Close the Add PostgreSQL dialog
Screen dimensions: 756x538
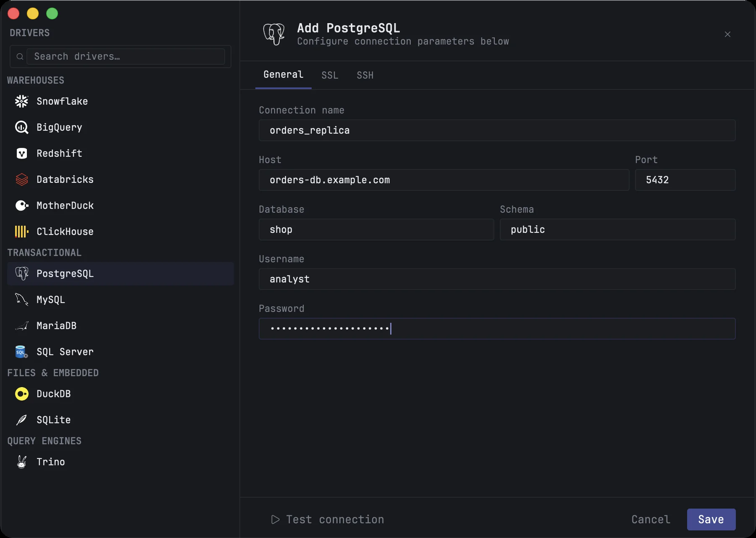click(x=727, y=34)
